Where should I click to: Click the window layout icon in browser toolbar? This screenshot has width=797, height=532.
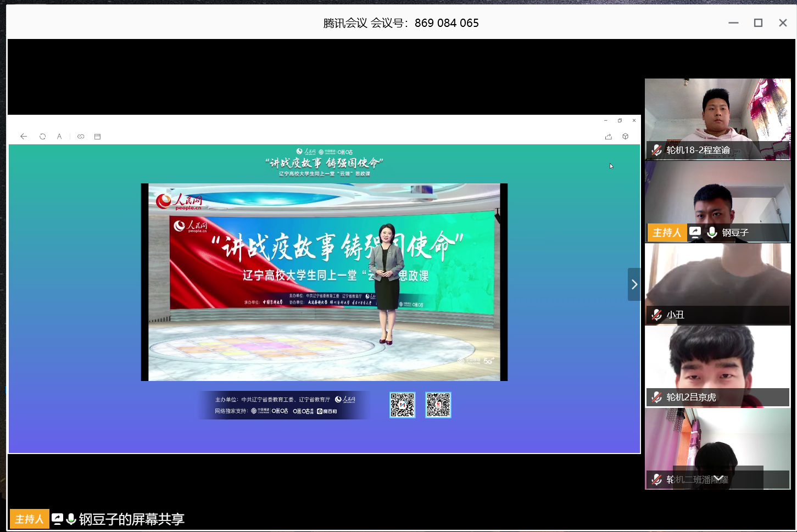[98, 137]
